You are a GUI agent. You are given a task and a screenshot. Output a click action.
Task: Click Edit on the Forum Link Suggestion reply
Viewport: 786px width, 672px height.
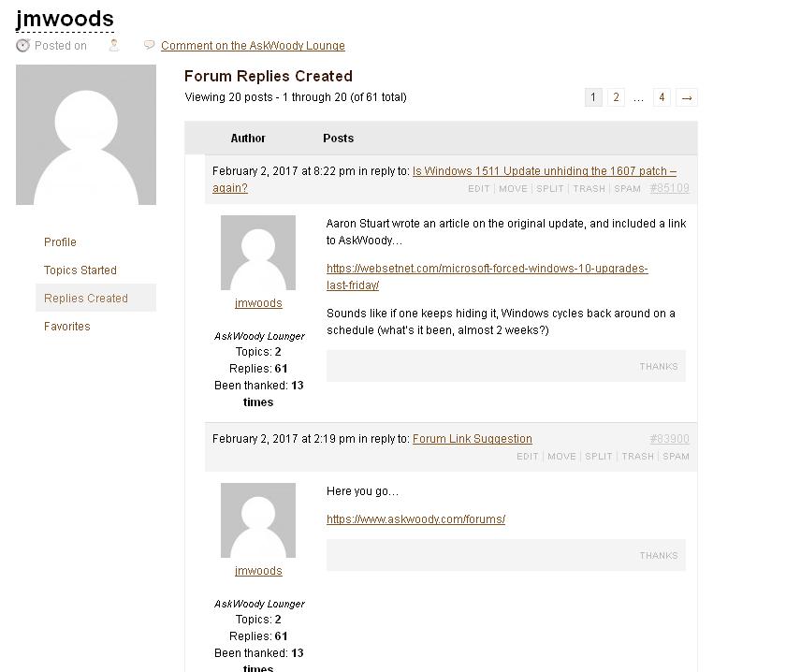(528, 457)
